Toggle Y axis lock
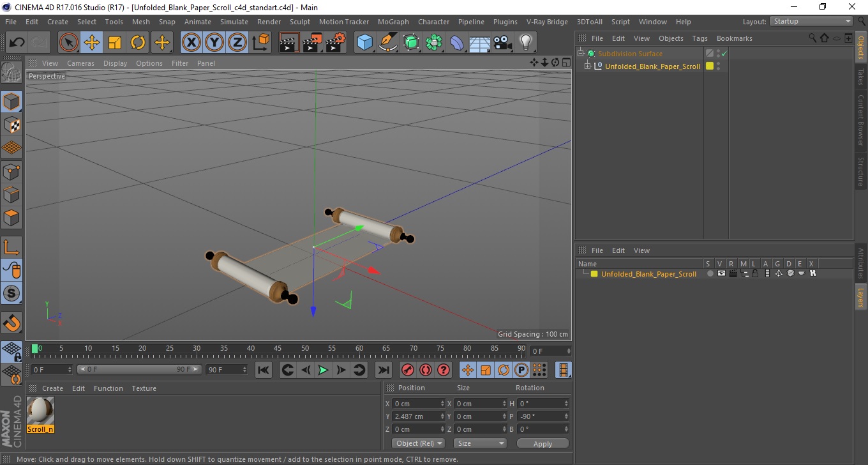The width and height of the screenshot is (868, 465). coord(214,43)
